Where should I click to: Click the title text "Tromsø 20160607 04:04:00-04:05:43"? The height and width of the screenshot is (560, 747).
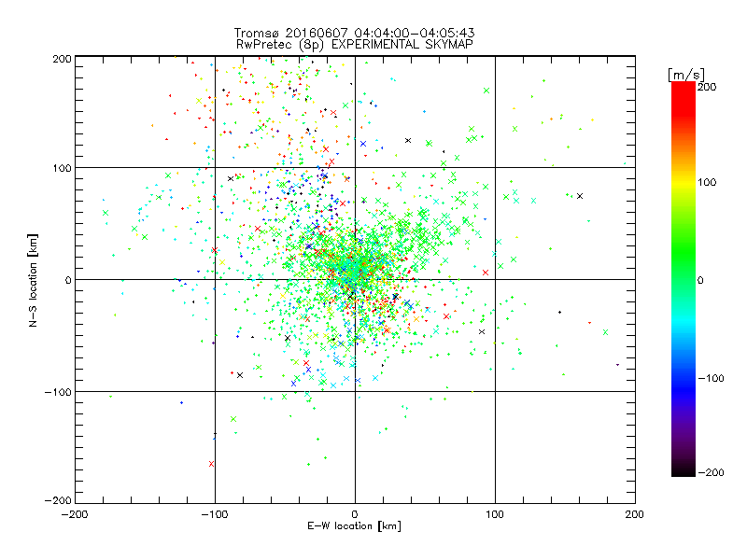click(x=354, y=33)
